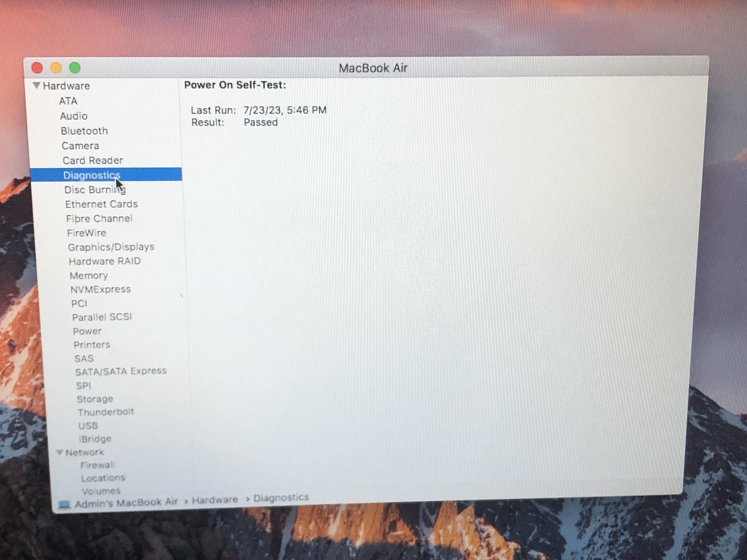This screenshot has height=560, width=747.
Task: Collapse the Hardware disclosure triangle
Action: pyautogui.click(x=36, y=86)
